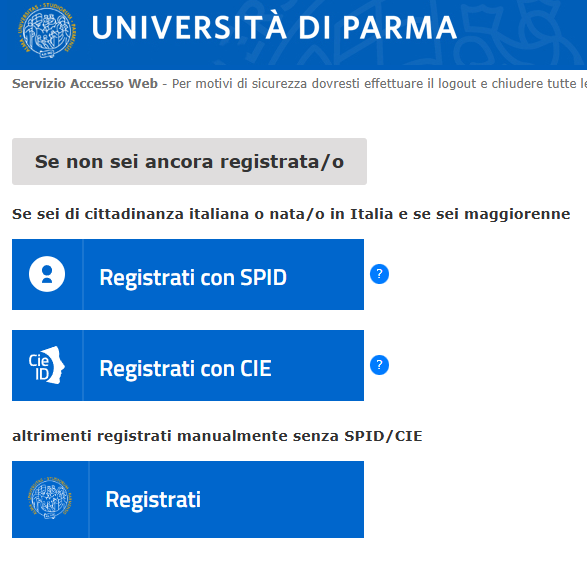
Task: Expand the 'Se non sei ancora registrata/o' panel
Action: coord(189,161)
